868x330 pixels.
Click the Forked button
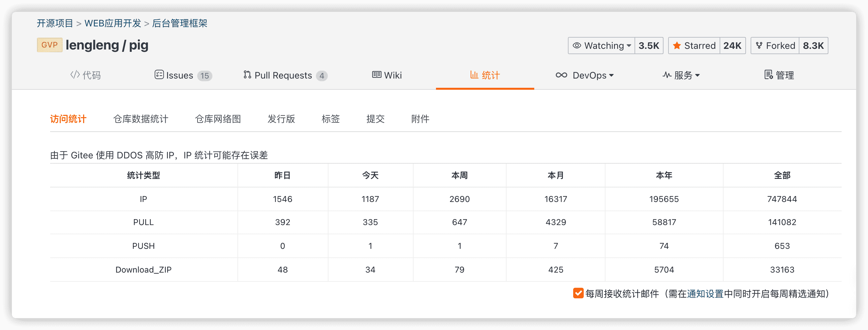click(x=775, y=46)
